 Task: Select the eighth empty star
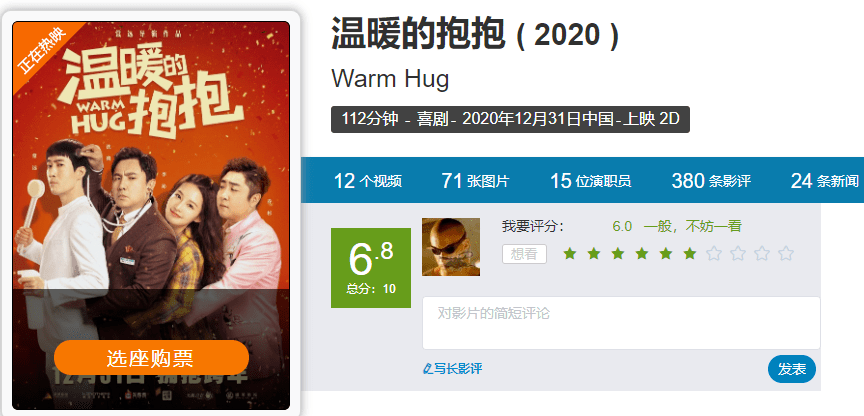[x=738, y=253]
